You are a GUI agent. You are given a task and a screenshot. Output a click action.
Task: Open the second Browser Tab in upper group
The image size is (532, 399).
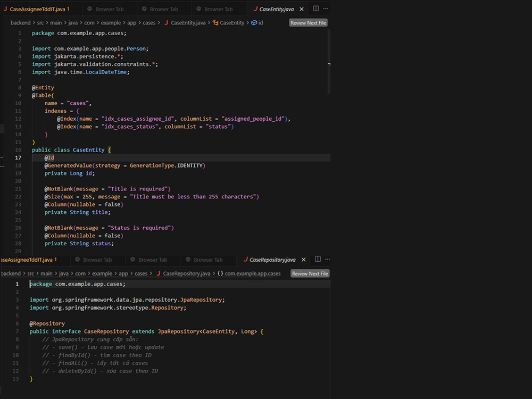pos(164,9)
